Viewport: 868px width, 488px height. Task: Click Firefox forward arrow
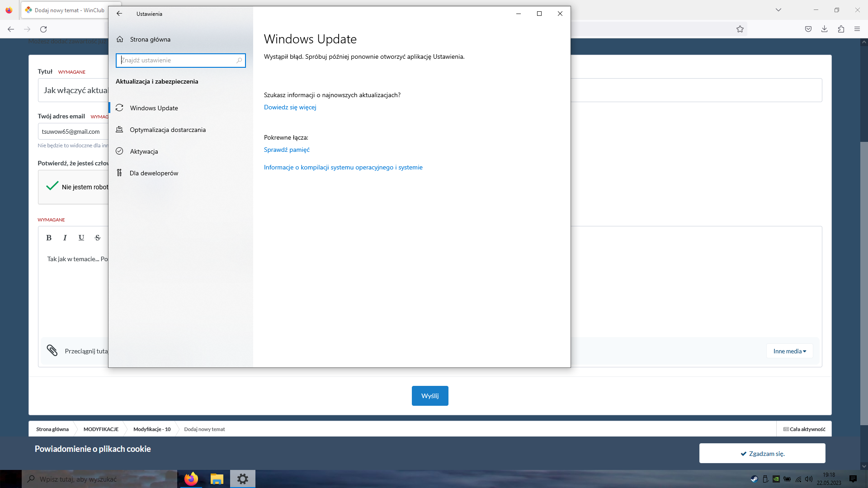pyautogui.click(x=27, y=29)
